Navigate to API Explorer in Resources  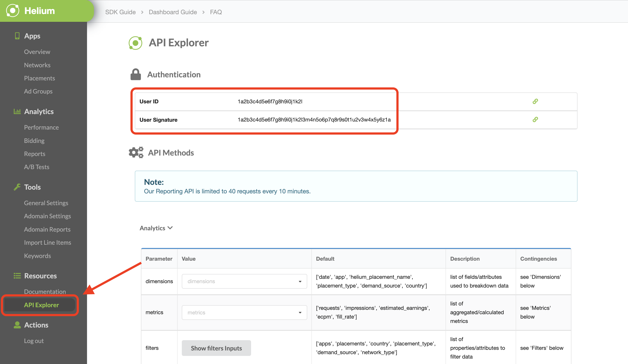42,305
